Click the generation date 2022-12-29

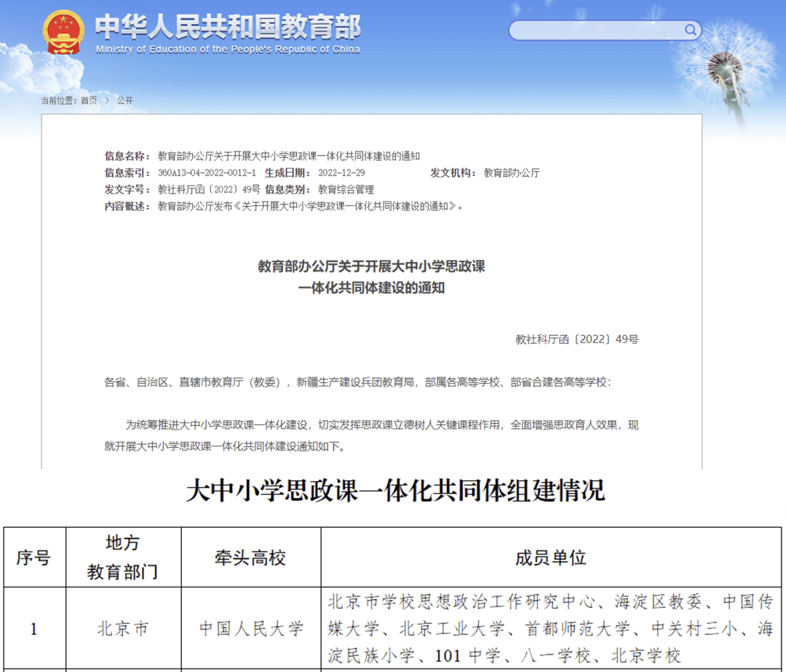coord(342,173)
